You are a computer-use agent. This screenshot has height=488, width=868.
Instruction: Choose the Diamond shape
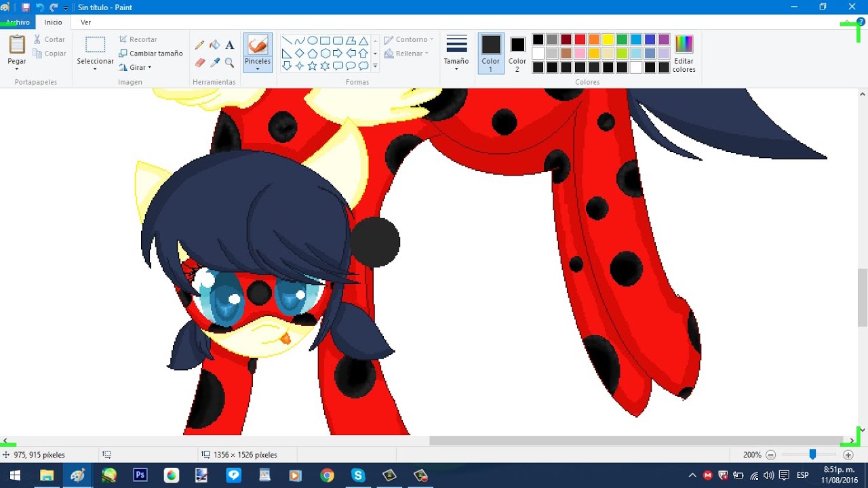pyautogui.click(x=300, y=54)
